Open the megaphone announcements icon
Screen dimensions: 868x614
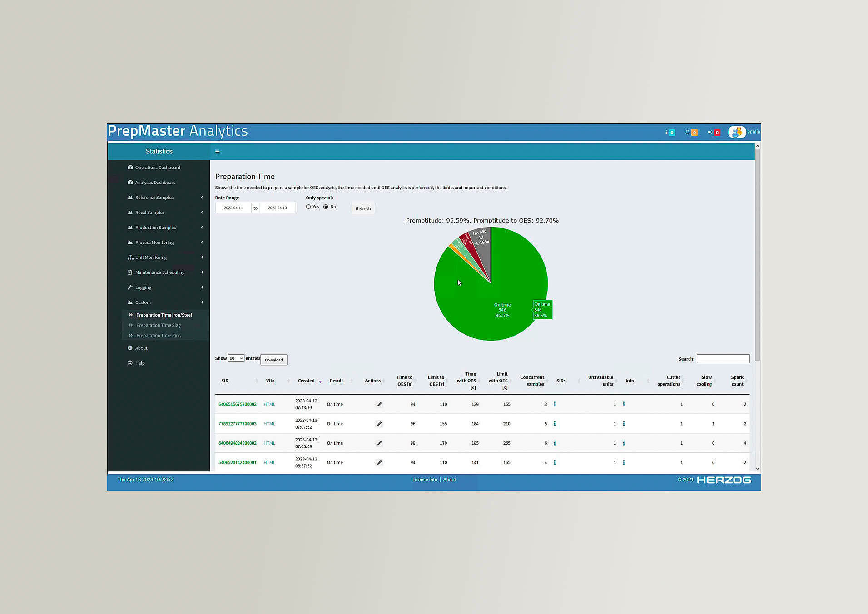[x=714, y=133]
